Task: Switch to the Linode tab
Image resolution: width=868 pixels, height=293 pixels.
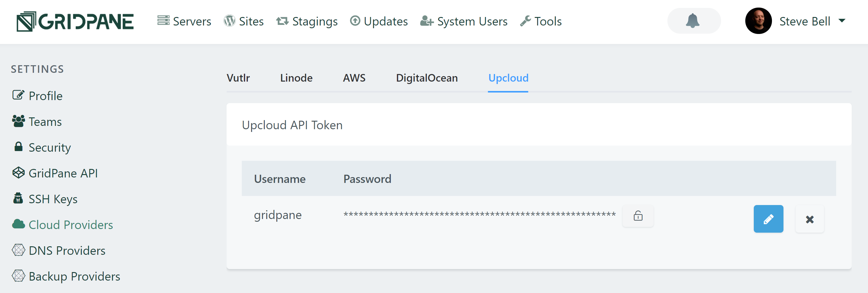Action: [x=297, y=78]
